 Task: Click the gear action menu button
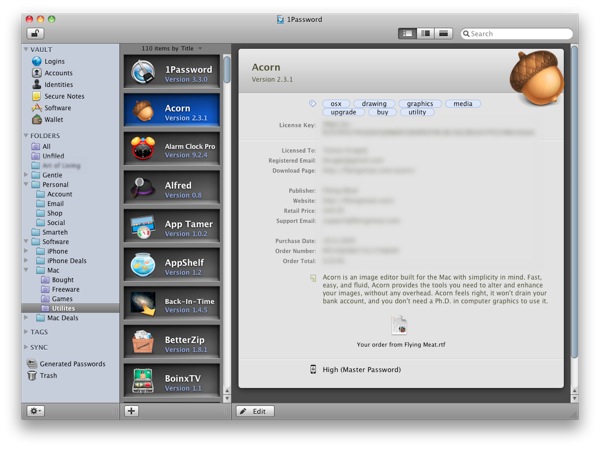click(36, 411)
